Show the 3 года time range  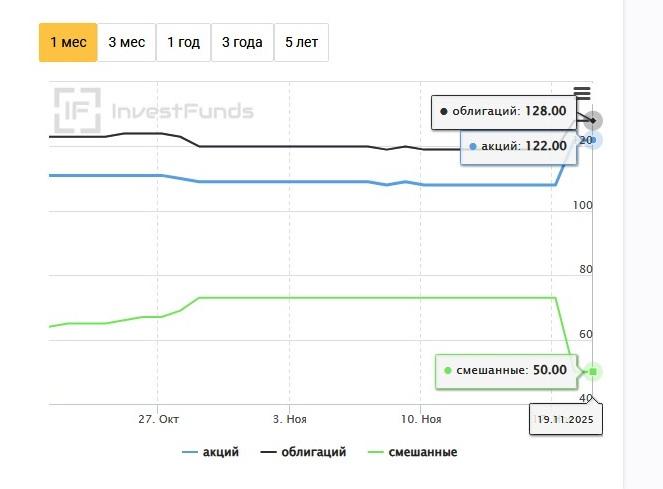point(242,43)
